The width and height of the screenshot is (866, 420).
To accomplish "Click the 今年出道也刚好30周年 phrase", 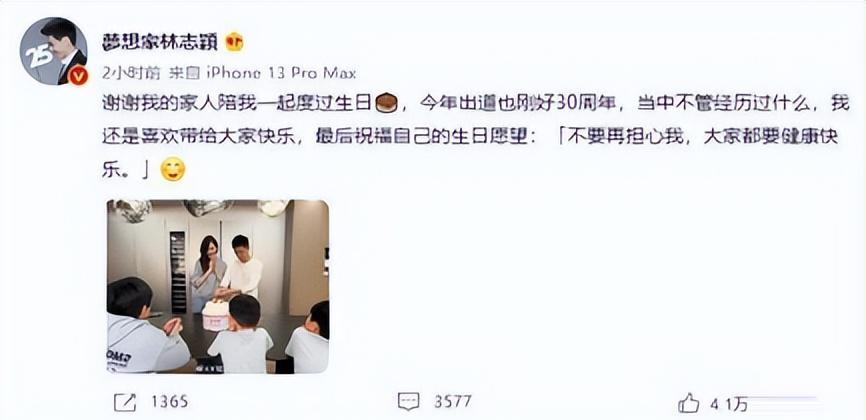I will click(518, 104).
